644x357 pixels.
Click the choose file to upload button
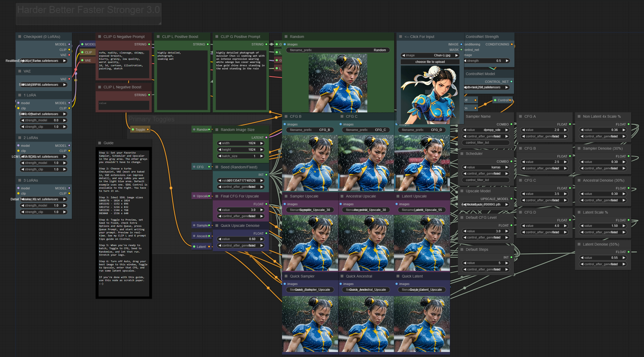pyautogui.click(x=430, y=62)
